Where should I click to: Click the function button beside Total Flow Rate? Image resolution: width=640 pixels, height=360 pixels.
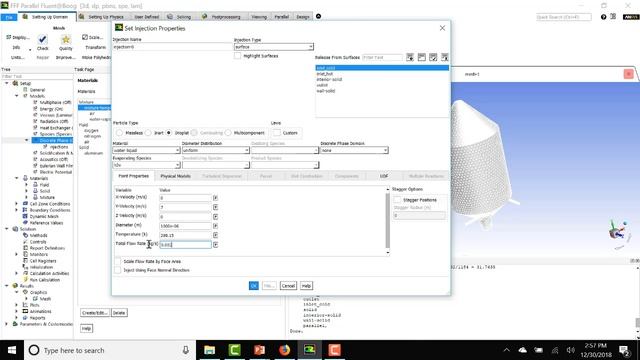click(x=216, y=244)
